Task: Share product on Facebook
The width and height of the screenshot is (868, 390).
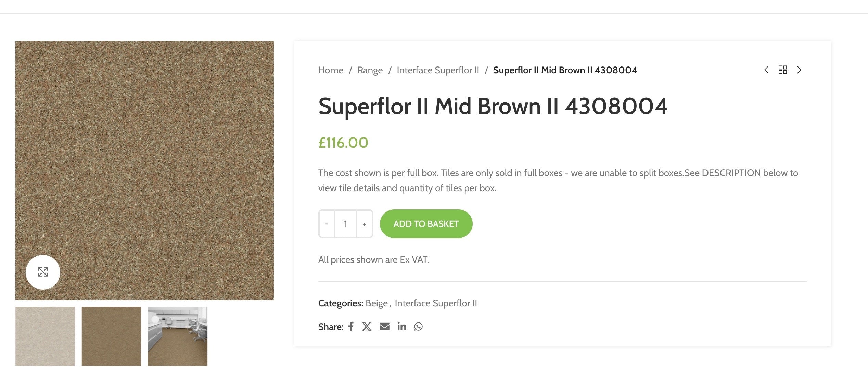Action: [x=350, y=327]
